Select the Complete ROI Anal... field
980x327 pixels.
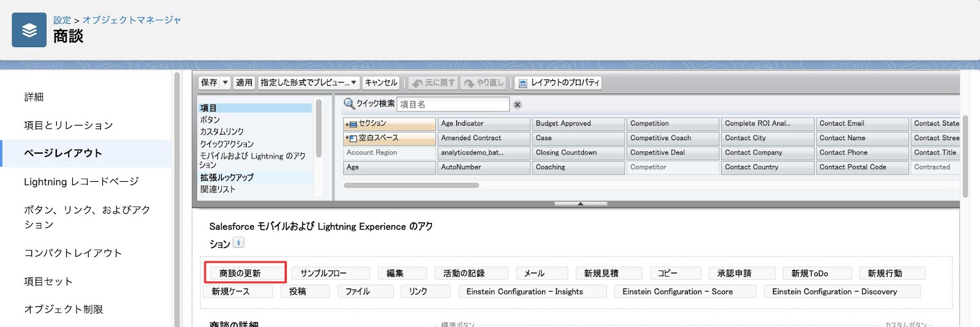[x=767, y=124]
